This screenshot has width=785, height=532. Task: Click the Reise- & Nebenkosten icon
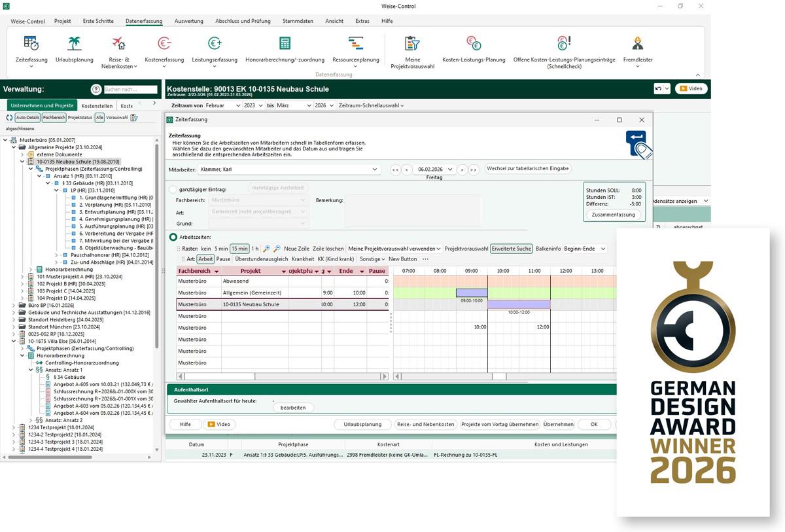pos(118,44)
